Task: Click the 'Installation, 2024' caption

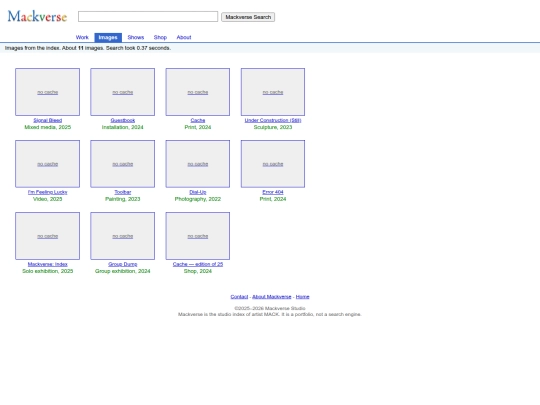Action: click(123, 127)
